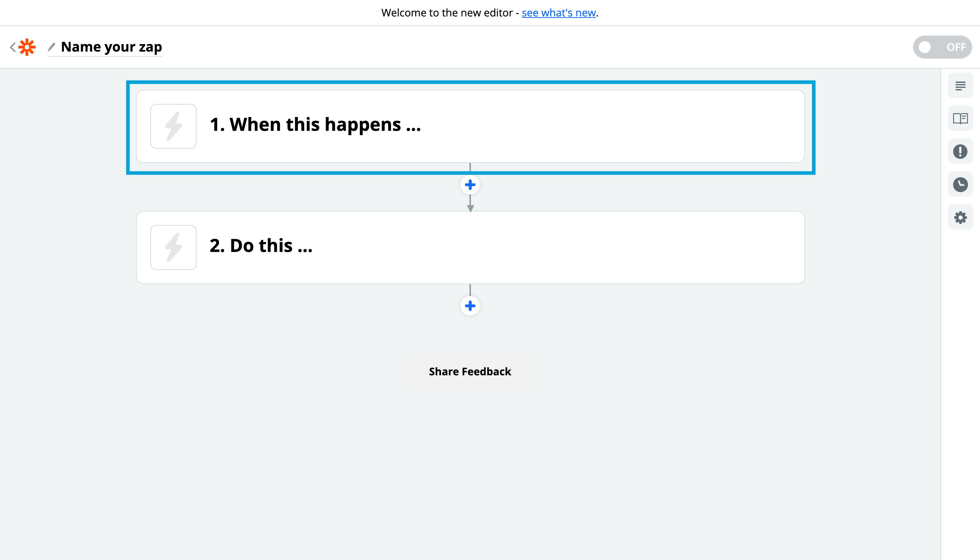Image resolution: width=980 pixels, height=560 pixels.
Task: Click the pencil edit icon beside zap name
Action: pos(52,47)
